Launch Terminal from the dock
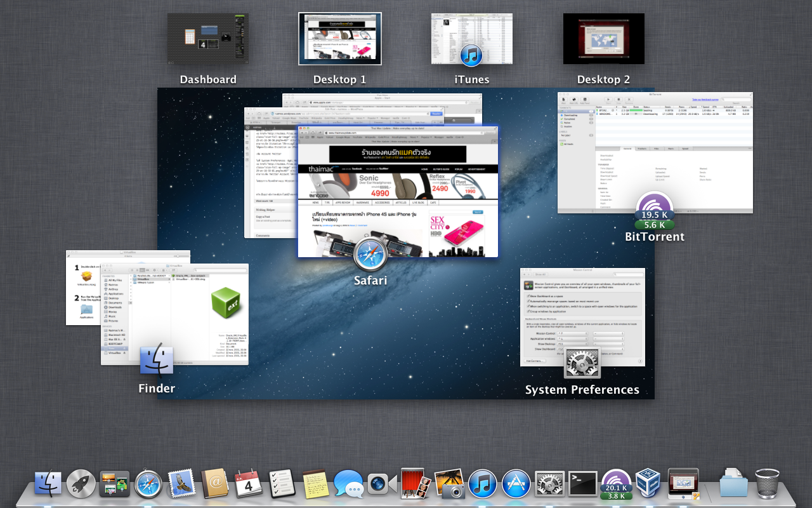812x508 pixels. pyautogui.click(x=583, y=484)
